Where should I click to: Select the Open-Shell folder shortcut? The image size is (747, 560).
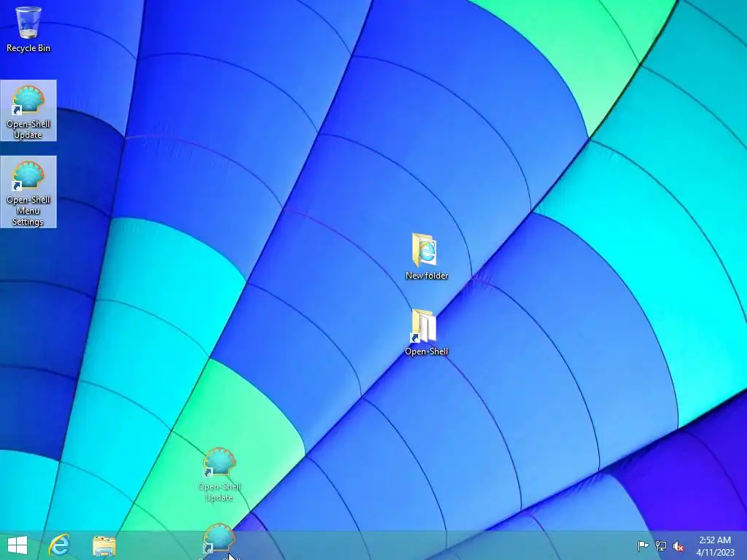pos(426,332)
